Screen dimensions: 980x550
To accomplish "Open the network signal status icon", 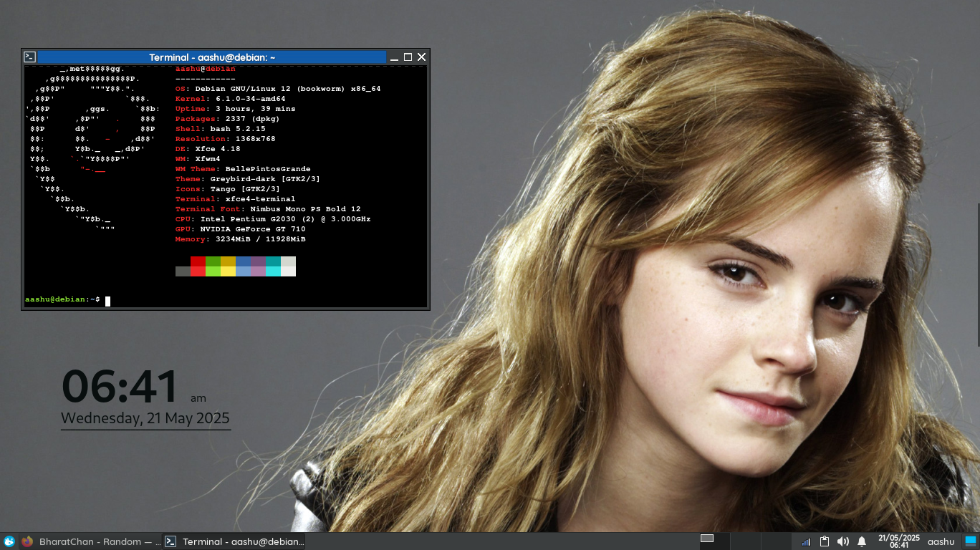I will (806, 541).
